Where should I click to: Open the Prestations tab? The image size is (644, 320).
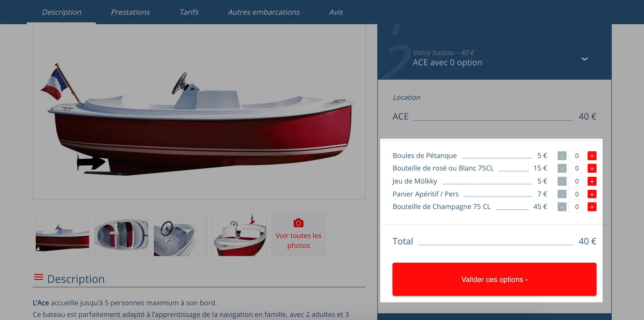(x=130, y=12)
